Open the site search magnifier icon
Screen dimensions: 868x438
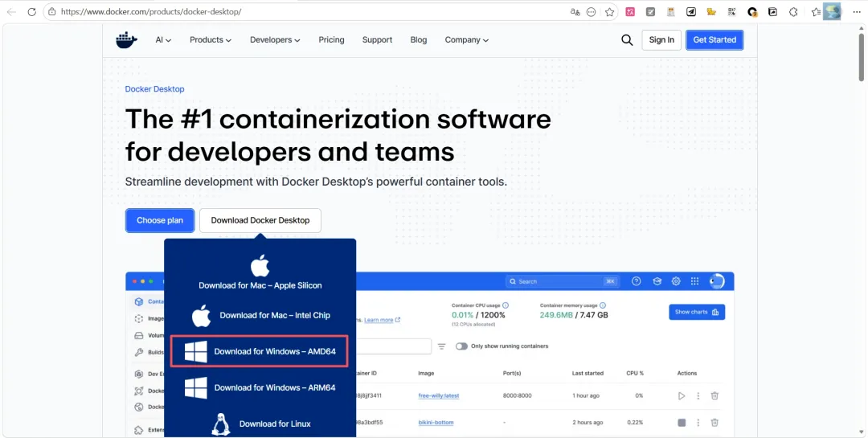pyautogui.click(x=627, y=40)
